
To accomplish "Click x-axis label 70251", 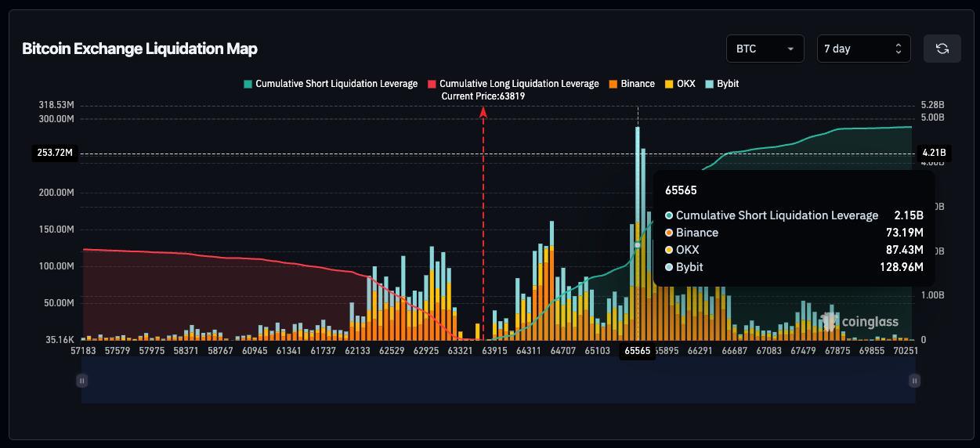I will click(x=906, y=351).
